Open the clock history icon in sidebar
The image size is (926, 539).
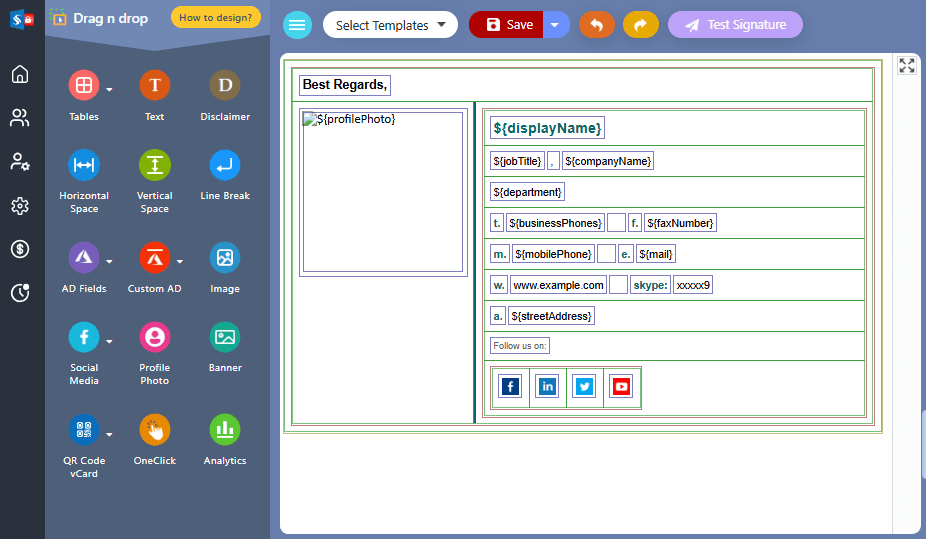point(20,292)
